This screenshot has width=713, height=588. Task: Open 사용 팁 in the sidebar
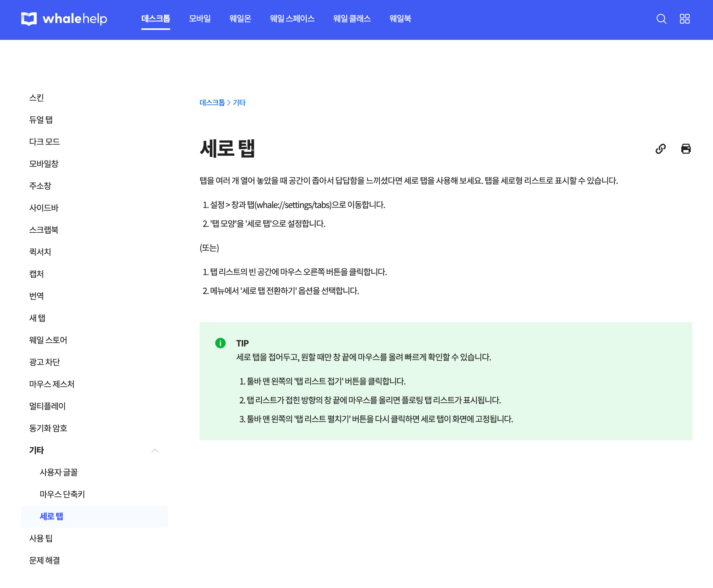click(41, 538)
